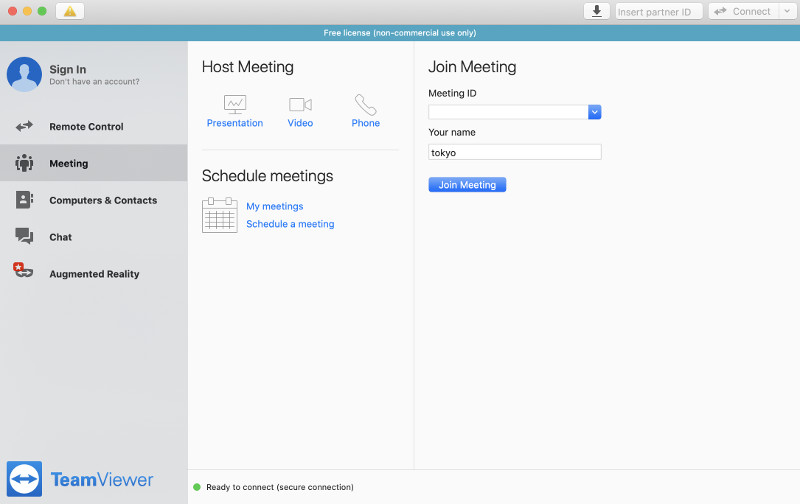This screenshot has height=504, width=800.
Task: Click the Your name text field
Action: (514, 152)
